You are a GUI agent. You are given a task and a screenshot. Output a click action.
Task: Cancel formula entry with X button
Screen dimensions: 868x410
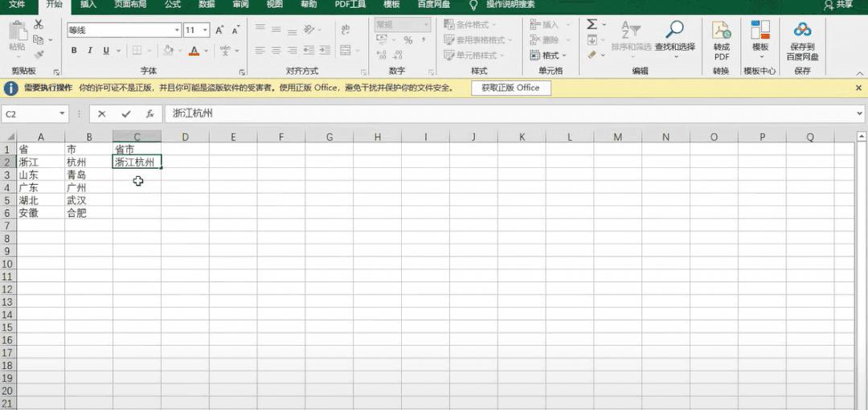[101, 113]
